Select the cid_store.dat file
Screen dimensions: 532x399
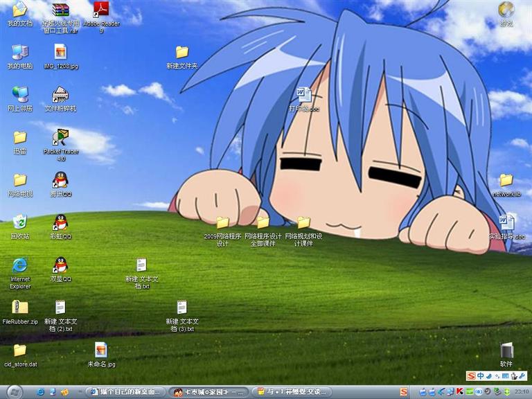coord(20,355)
